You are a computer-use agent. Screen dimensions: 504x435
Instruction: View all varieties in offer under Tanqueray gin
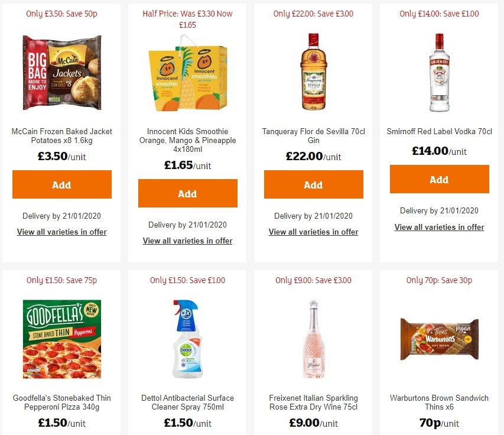click(313, 232)
